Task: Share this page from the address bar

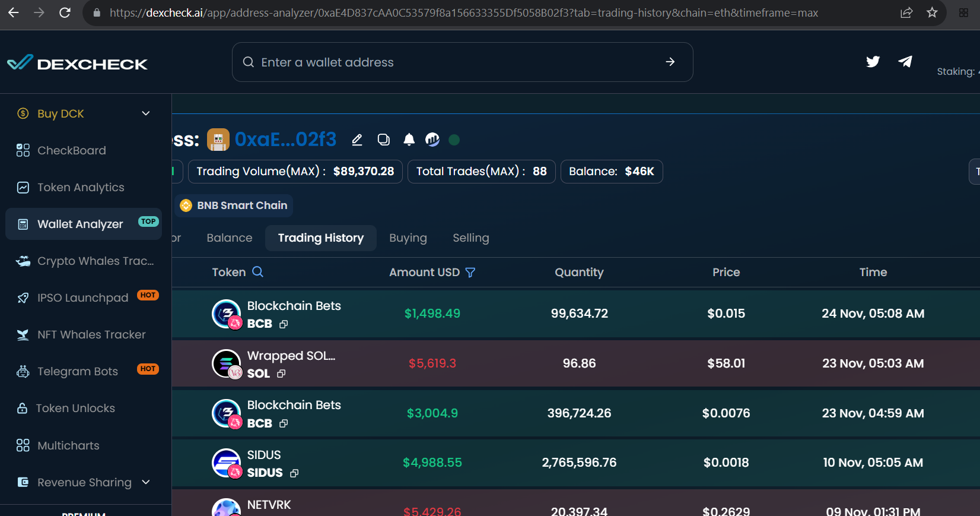Action: (x=906, y=12)
